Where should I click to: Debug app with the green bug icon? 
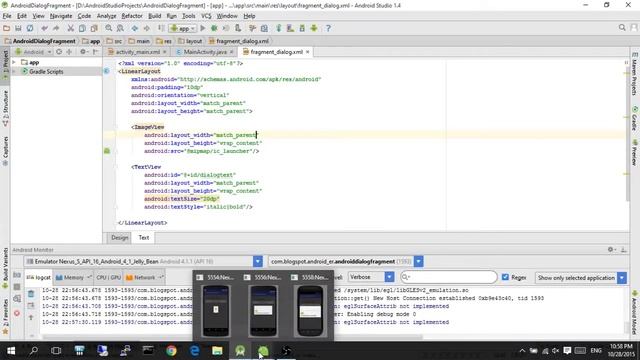coord(214,28)
